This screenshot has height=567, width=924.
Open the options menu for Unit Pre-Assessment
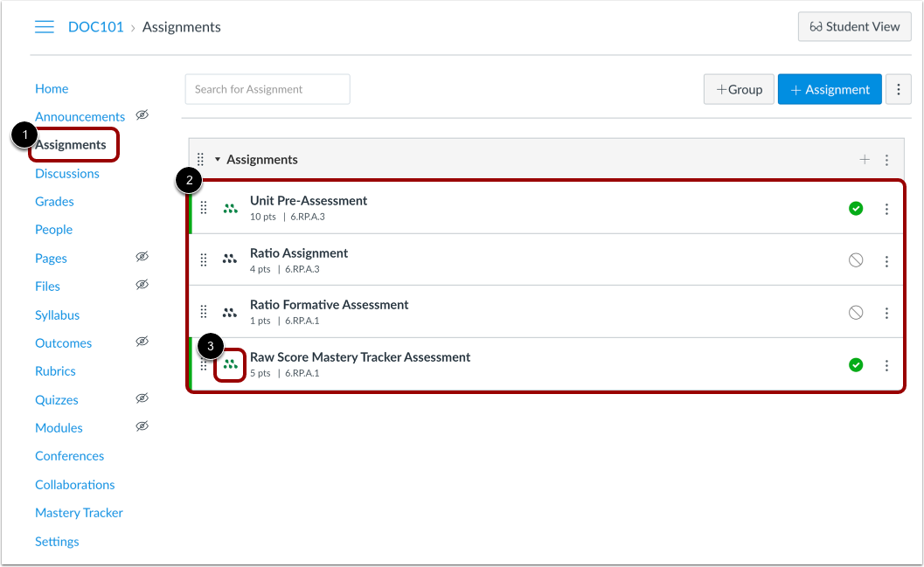pyautogui.click(x=887, y=208)
